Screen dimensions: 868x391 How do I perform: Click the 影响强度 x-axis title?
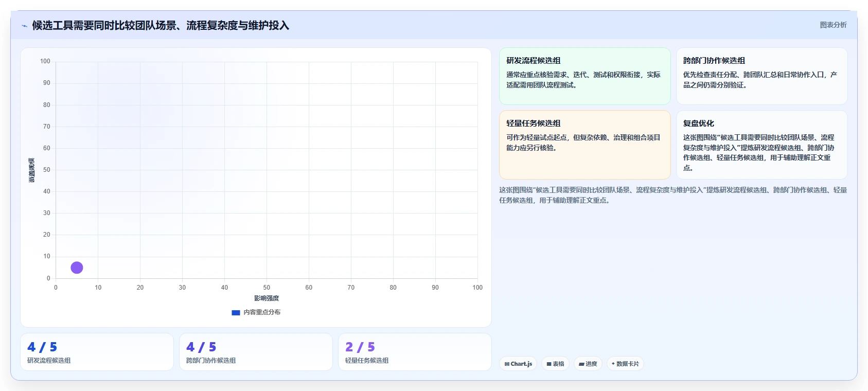267,298
